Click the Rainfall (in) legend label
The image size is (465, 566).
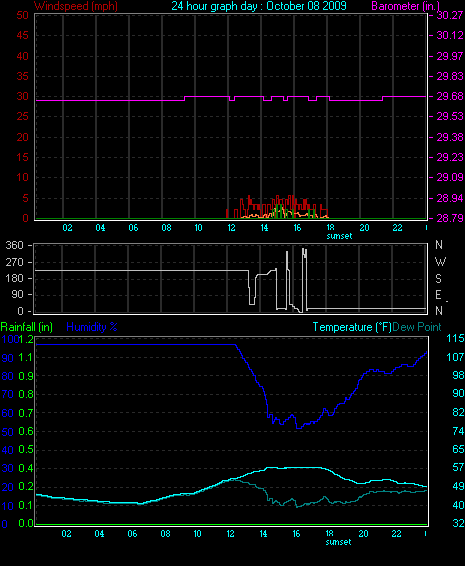click(26, 327)
